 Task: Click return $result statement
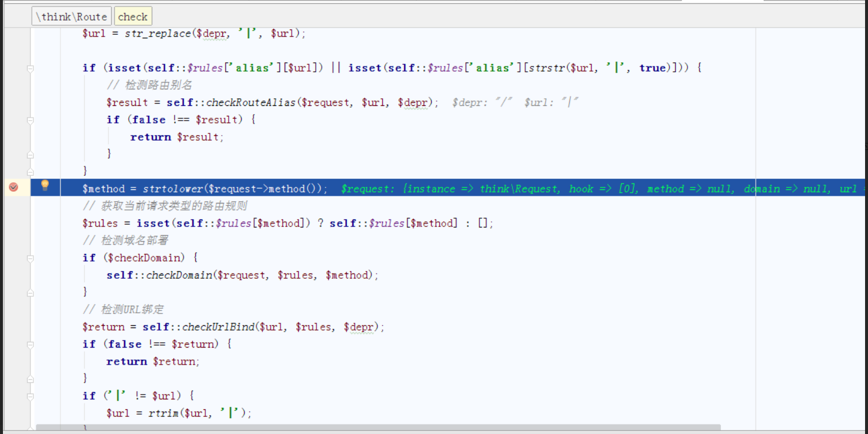point(177,137)
